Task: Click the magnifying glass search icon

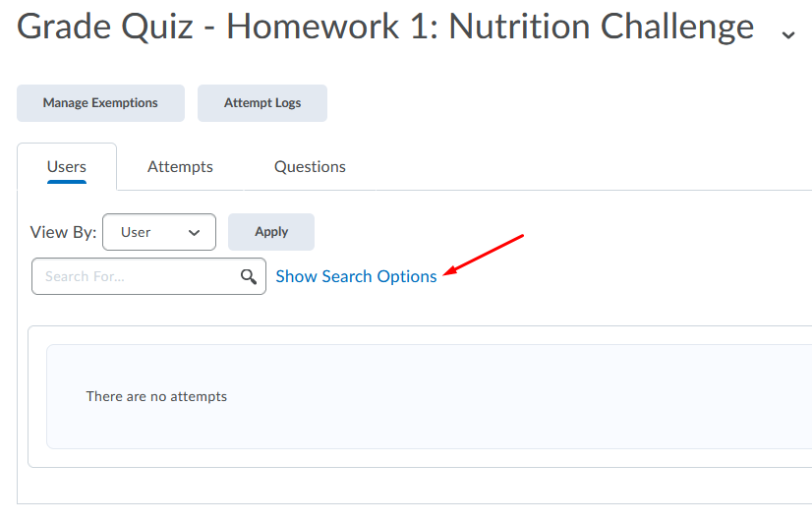Action: pos(249,277)
